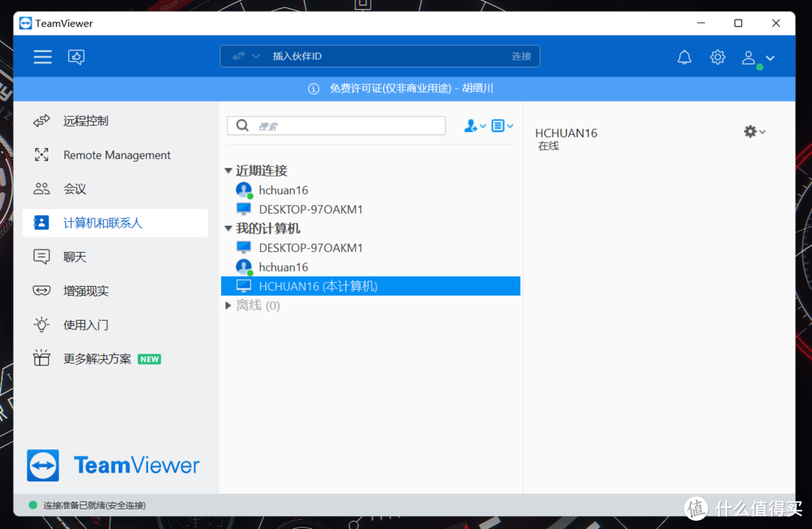Image resolution: width=812 pixels, height=529 pixels.
Task: Select 计算机和联系人 section
Action: [x=116, y=223]
